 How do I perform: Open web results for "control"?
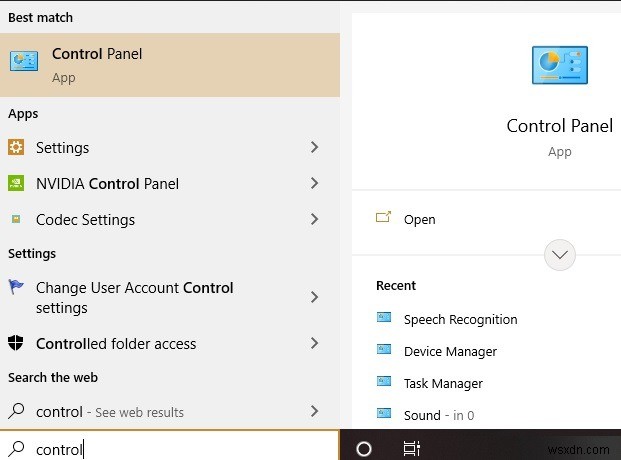(x=110, y=411)
